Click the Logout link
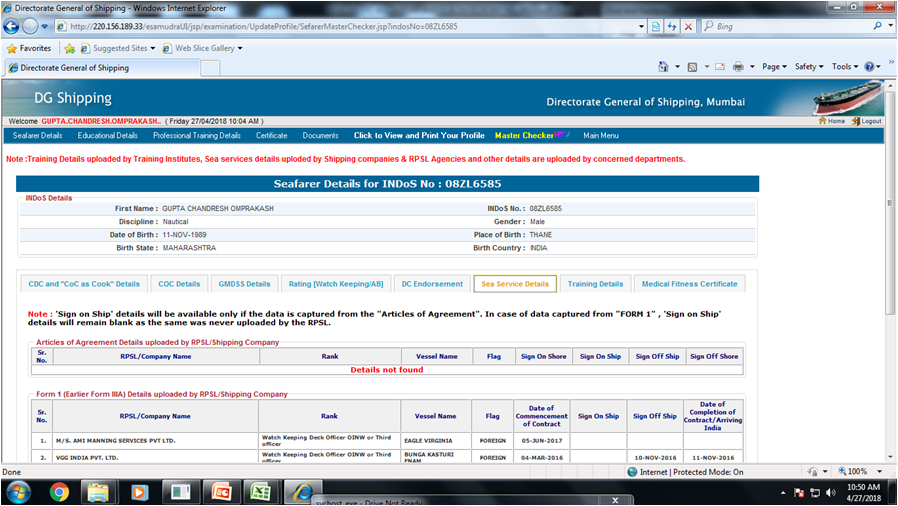This screenshot has width=898, height=506. 870,121
